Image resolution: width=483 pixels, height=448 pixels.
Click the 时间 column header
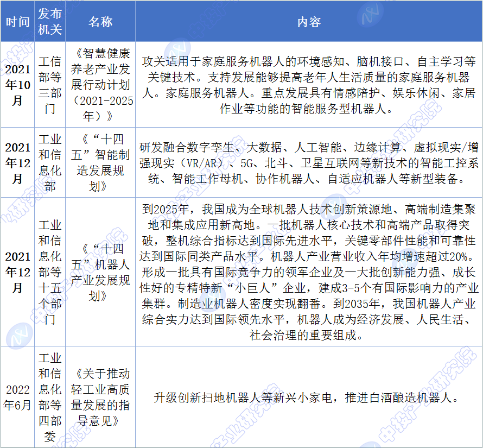(17, 22)
